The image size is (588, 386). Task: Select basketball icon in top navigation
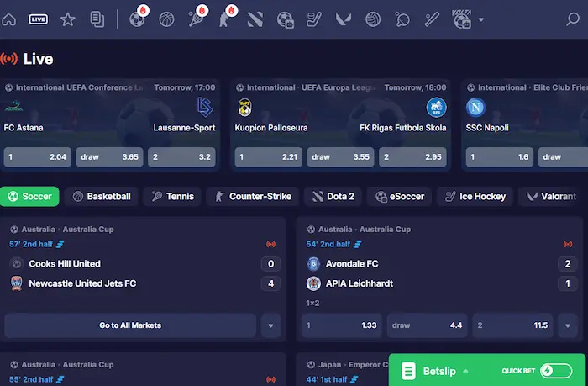coord(166,19)
